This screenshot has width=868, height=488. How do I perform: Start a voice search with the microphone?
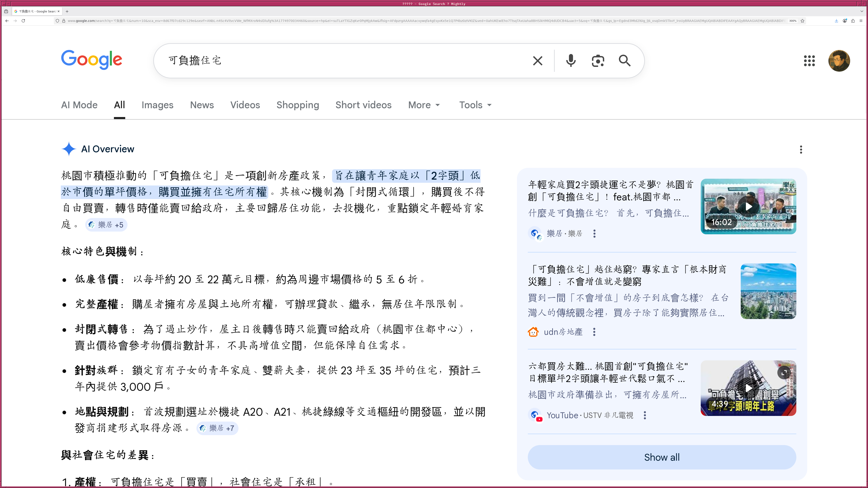(571, 61)
